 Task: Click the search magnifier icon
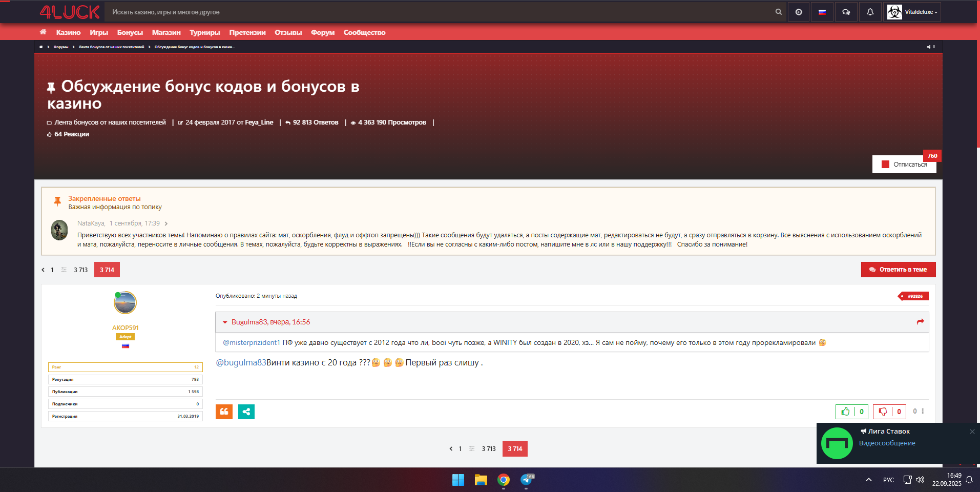pyautogui.click(x=778, y=12)
